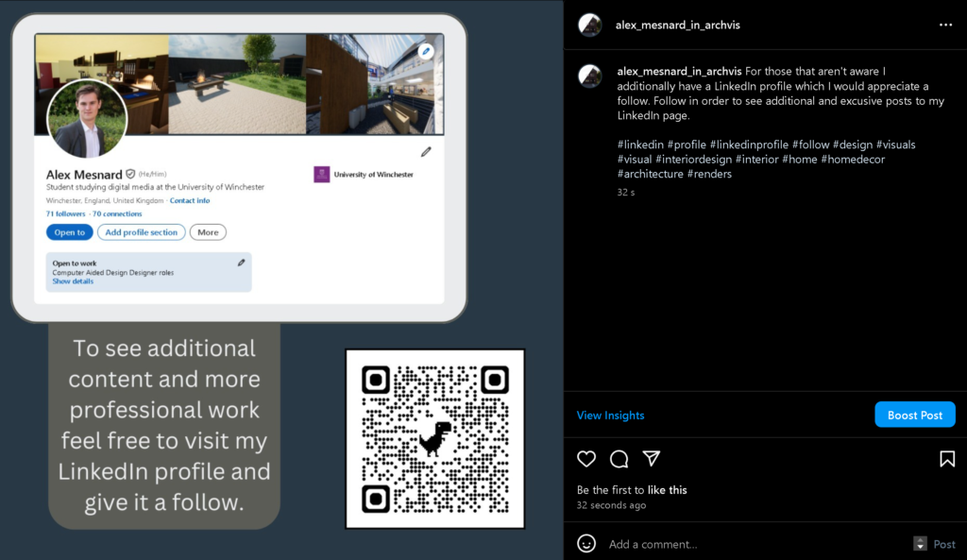Click the 32 seconds ago post time

(611, 505)
